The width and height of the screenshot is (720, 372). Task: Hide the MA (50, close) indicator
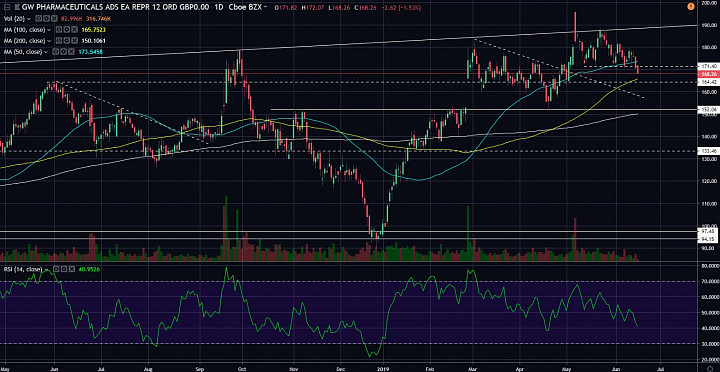pyautogui.click(x=56, y=51)
